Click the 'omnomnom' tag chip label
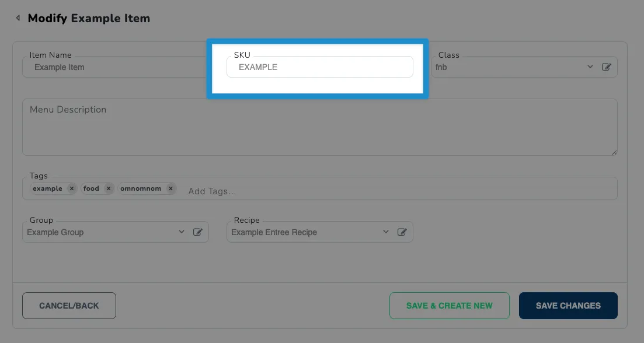The width and height of the screenshot is (644, 343). (141, 188)
